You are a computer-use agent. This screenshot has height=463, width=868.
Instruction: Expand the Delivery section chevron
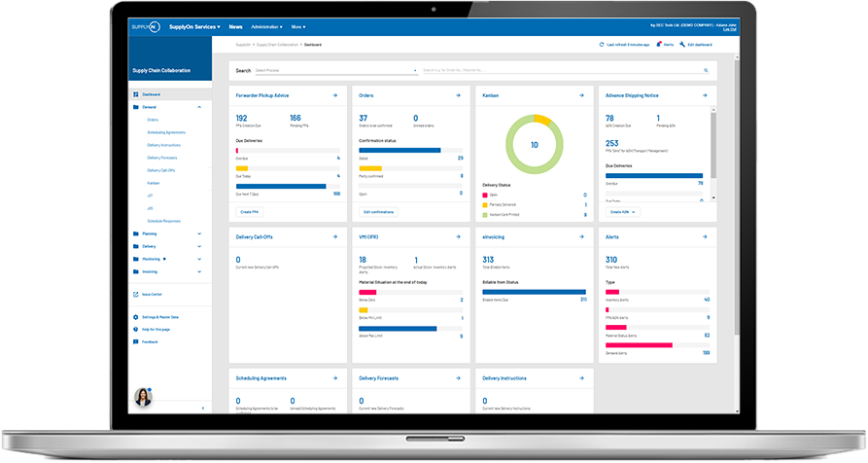coord(199,246)
